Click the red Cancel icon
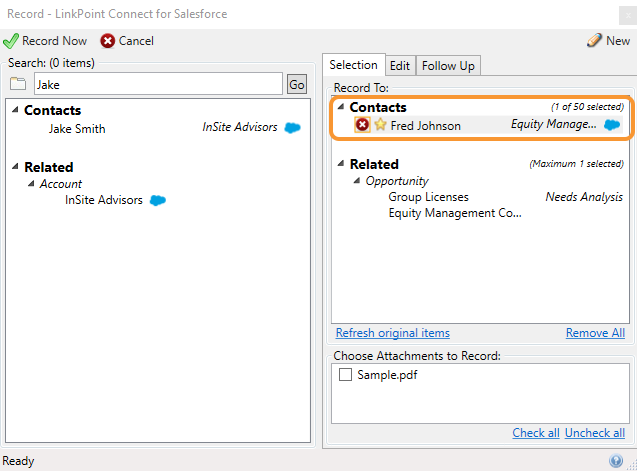 pos(108,41)
